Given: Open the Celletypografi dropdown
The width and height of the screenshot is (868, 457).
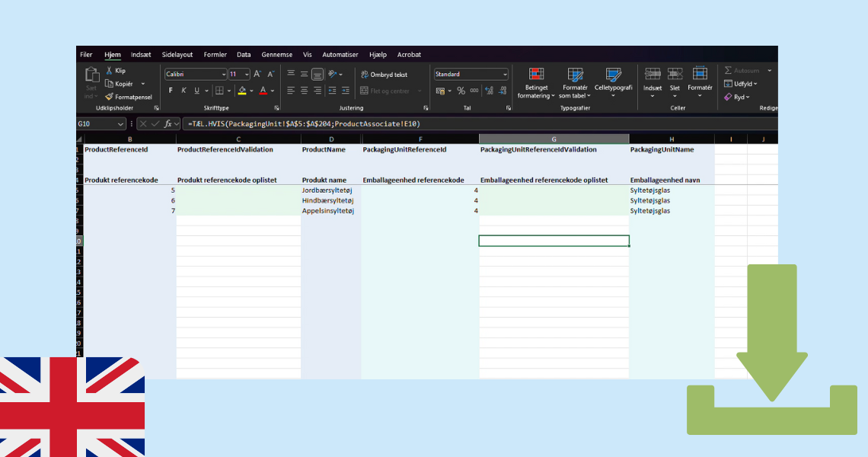Looking at the screenshot, I should [x=613, y=83].
